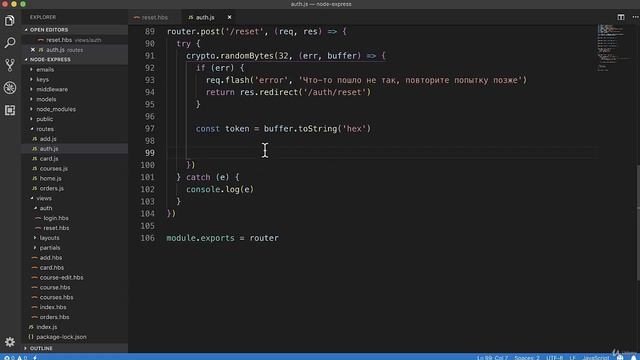The image size is (640, 360).
Task: Open the Explorer view in activity bar
Action: pos(10,20)
